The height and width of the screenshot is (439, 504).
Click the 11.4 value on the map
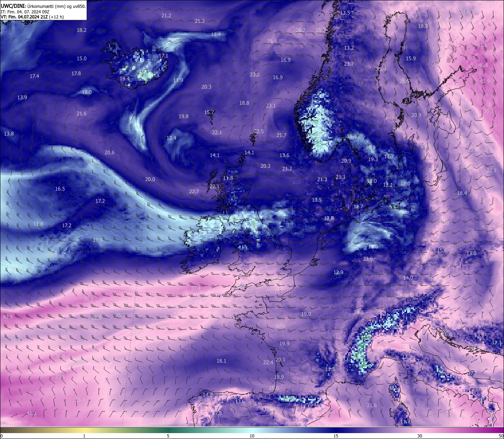coord(352,136)
